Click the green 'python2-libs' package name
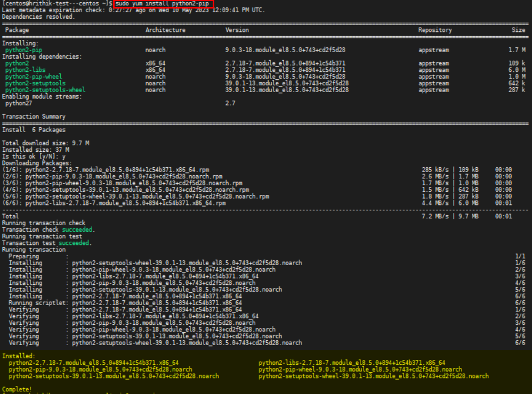Screen dimensions: 532x394 (26, 70)
